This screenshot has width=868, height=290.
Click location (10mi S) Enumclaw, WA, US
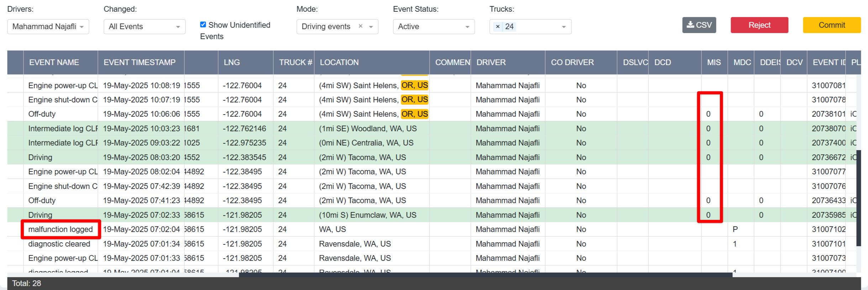(368, 215)
